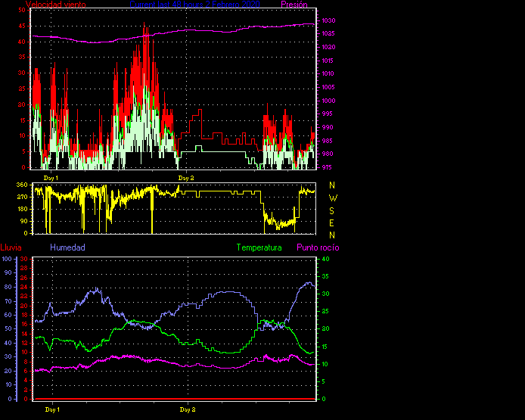This screenshot has width=525, height=420.
Task: Select the "Presión" axis title
Action: coord(294,5)
